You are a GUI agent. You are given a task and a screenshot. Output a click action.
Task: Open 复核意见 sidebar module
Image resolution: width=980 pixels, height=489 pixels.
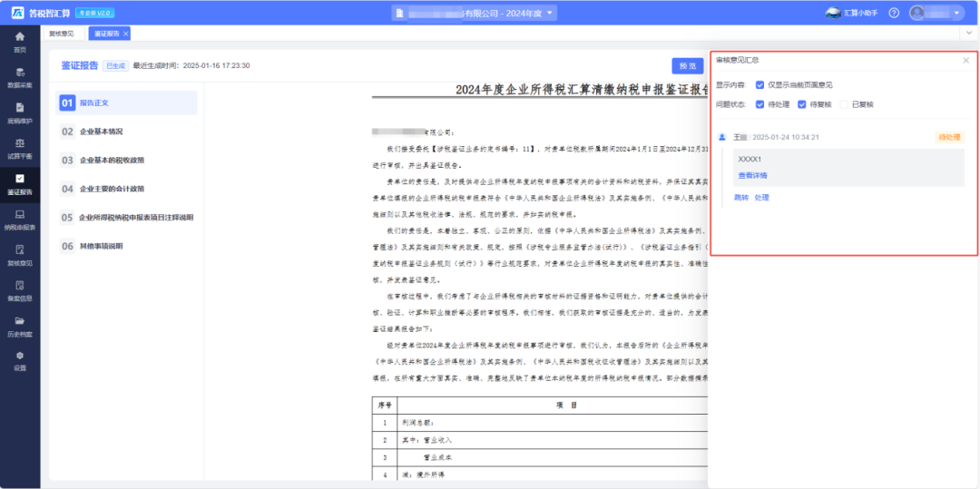pos(20,255)
